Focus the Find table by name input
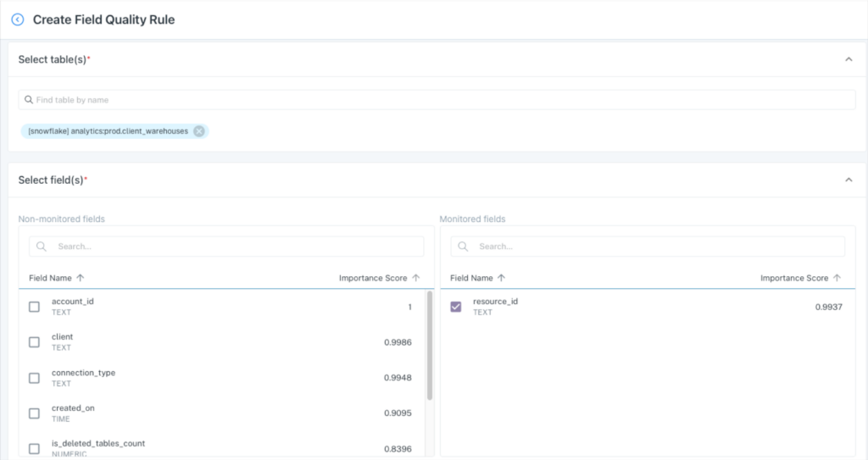This screenshot has height=460, width=868. point(437,100)
